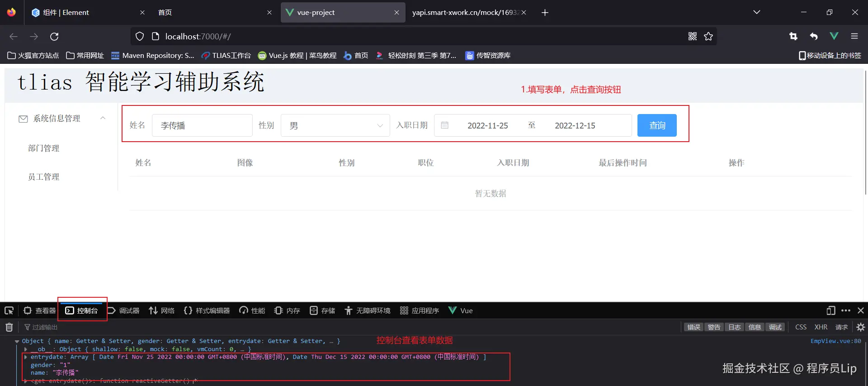Screen dimensions: 868x386
Task: Toggle the 日志 console filter
Action: pyautogui.click(x=734, y=327)
